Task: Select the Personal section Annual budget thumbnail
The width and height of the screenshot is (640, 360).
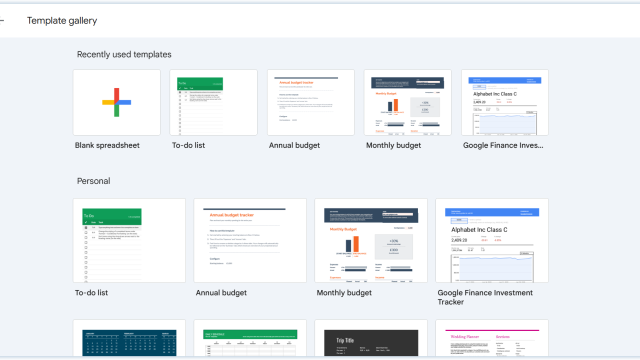Action: (250, 240)
